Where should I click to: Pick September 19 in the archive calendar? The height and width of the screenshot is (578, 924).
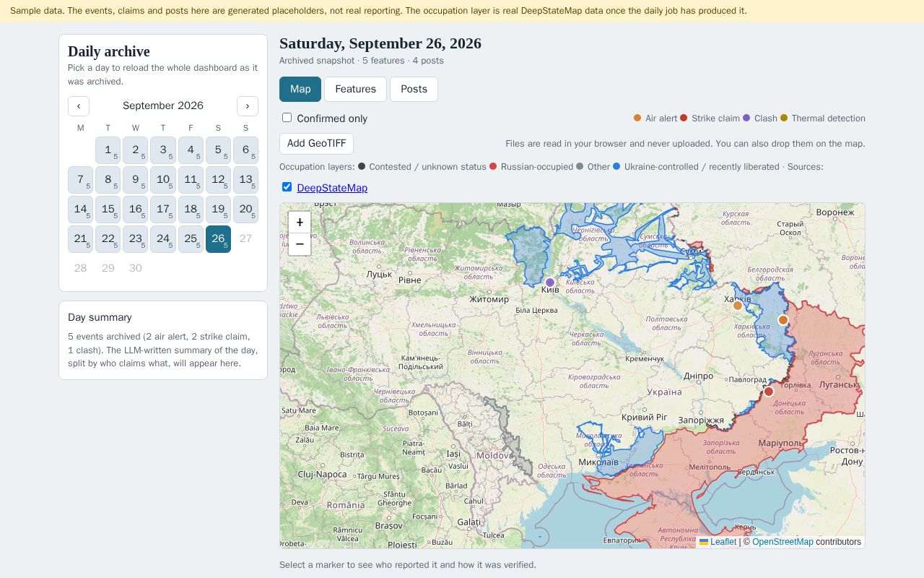(x=218, y=210)
